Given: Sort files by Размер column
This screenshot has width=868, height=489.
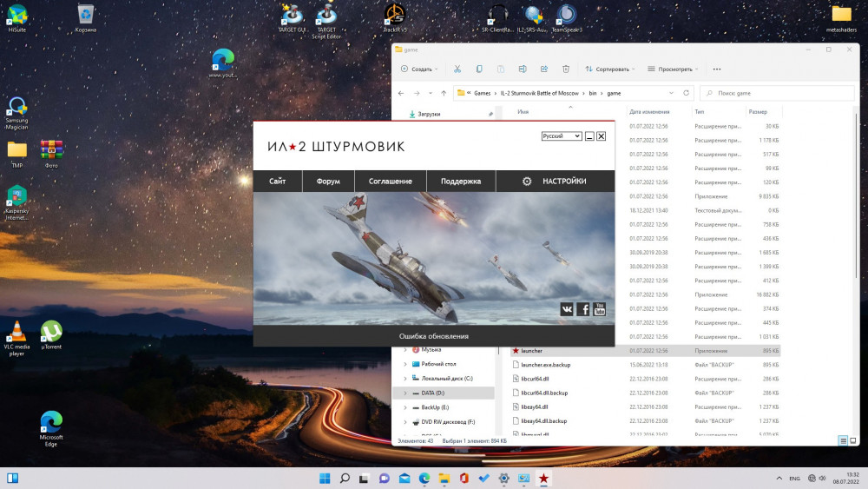Looking at the screenshot, I should pyautogui.click(x=758, y=112).
